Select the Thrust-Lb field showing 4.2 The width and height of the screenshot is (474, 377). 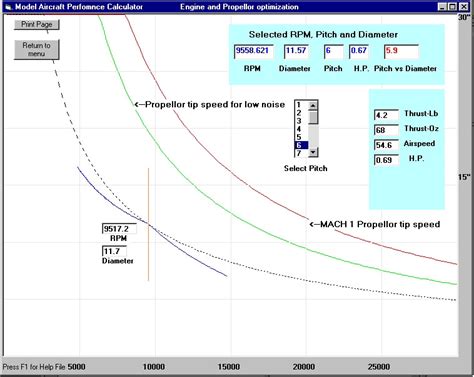386,115
